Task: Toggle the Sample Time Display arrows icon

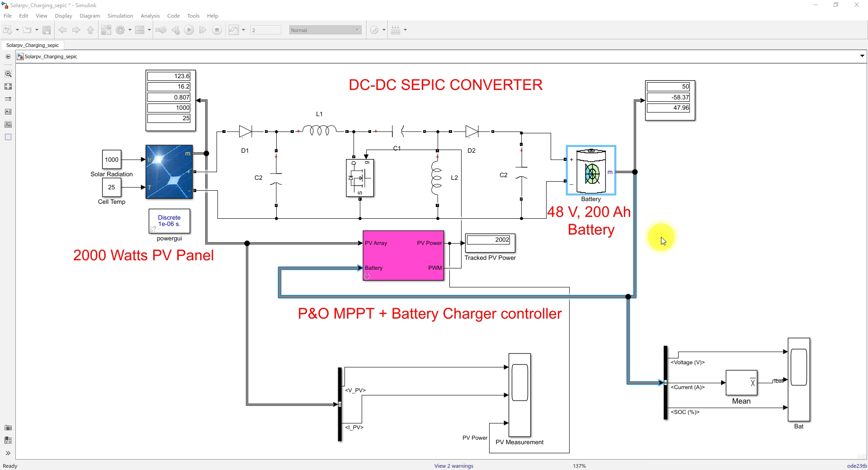Action: [8, 99]
